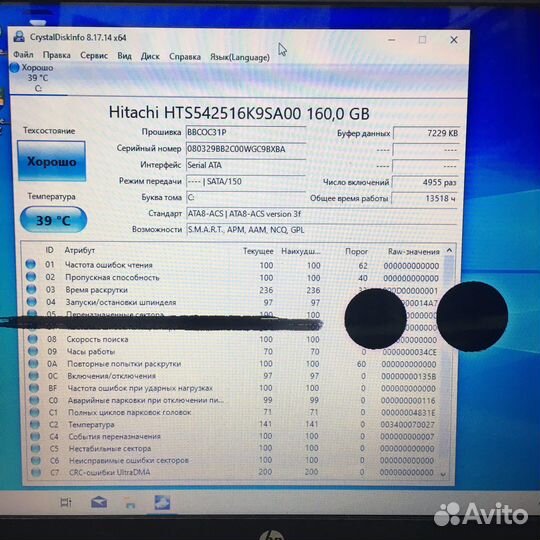Click the small taskbar icon beside Mail

(x=130, y=504)
